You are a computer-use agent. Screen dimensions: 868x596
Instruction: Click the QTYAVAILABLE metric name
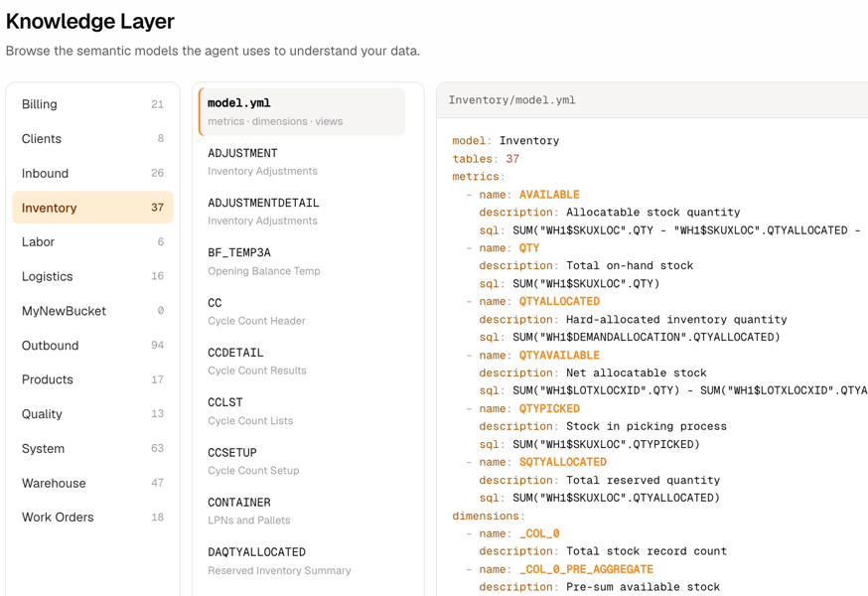[559, 355]
